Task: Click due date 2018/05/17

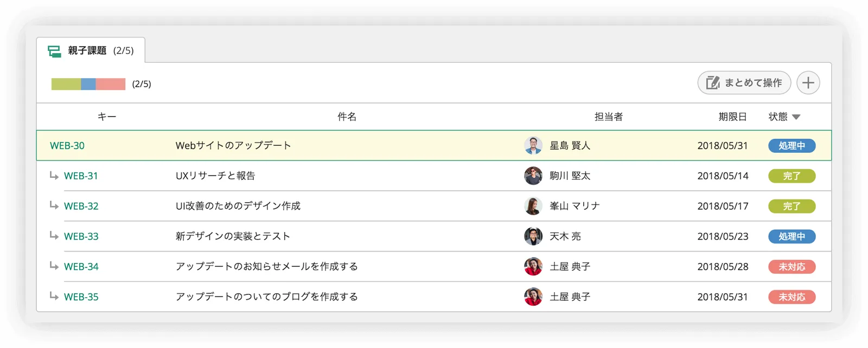Action: click(723, 207)
